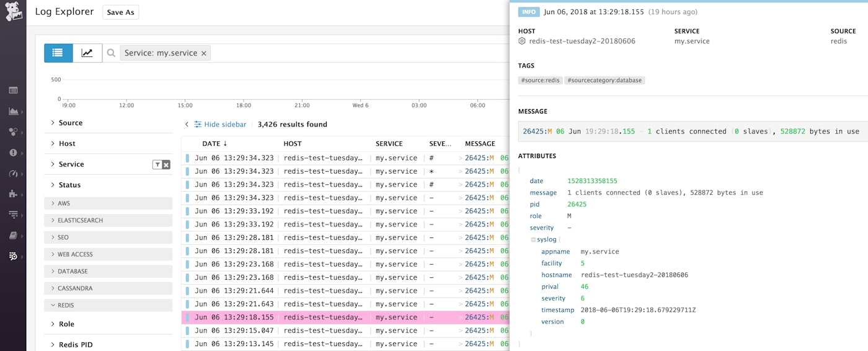868x351 pixels.
Task: Click the facility value 5
Action: [582, 264]
